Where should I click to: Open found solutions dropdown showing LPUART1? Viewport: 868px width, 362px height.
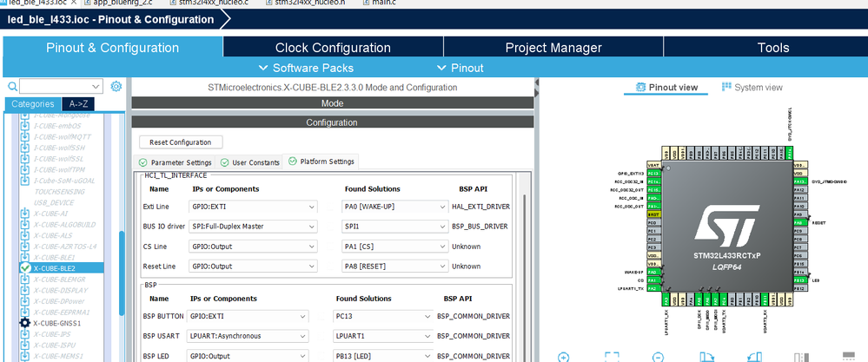[382, 336]
